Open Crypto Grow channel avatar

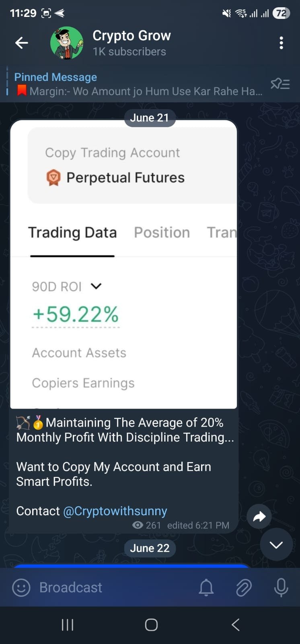[67, 43]
